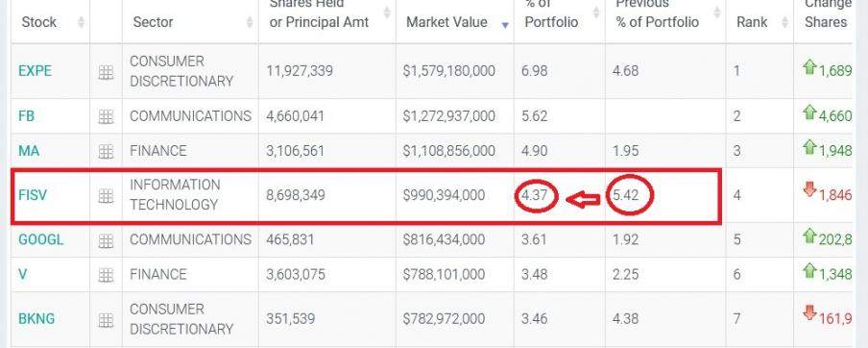868x348 pixels.
Task: Open the BKNG stock link
Action: point(36,319)
